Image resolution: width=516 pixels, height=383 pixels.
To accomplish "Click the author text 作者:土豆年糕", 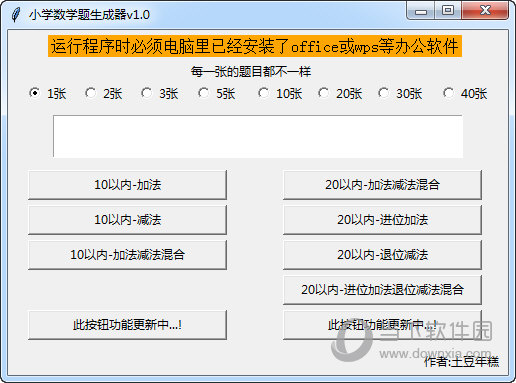I will 461,361.
